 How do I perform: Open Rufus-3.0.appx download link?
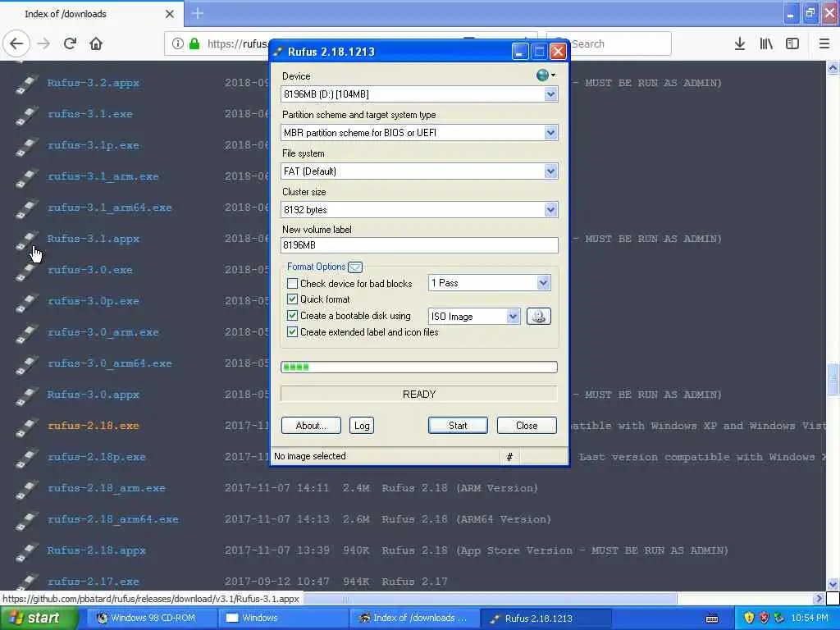pyautogui.click(x=94, y=395)
